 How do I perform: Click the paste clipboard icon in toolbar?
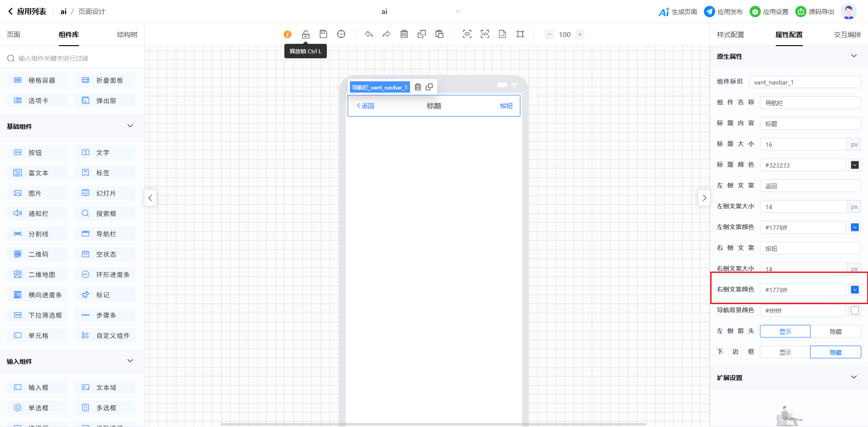tap(439, 34)
